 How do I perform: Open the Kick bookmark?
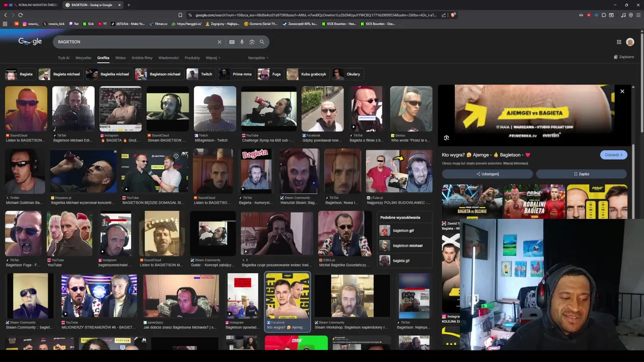[89, 24]
